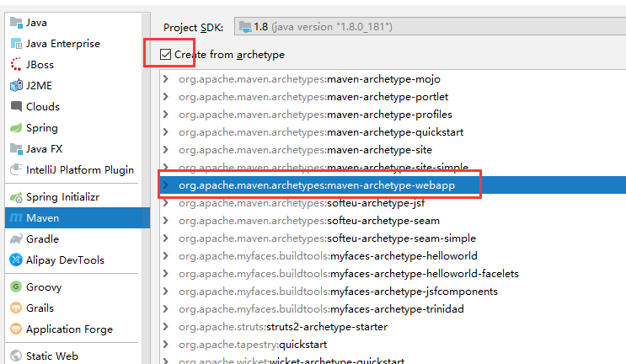Select maven-archetype-profiles archetype

point(315,114)
